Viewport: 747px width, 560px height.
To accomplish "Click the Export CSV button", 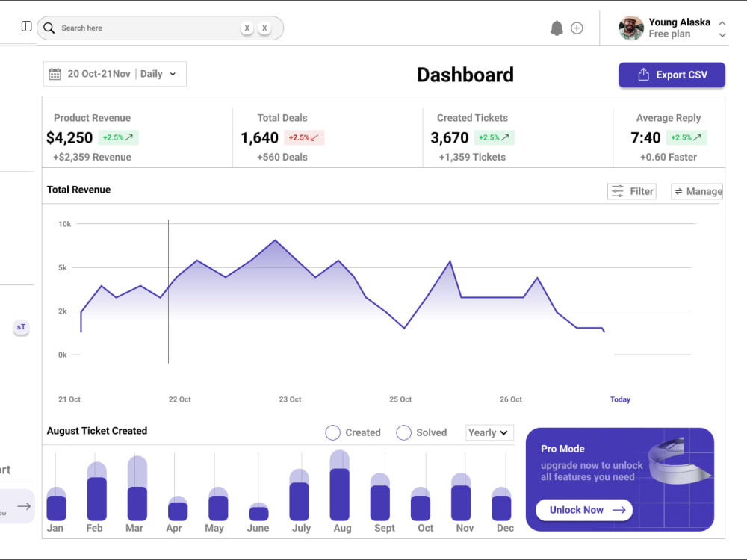I will [672, 75].
